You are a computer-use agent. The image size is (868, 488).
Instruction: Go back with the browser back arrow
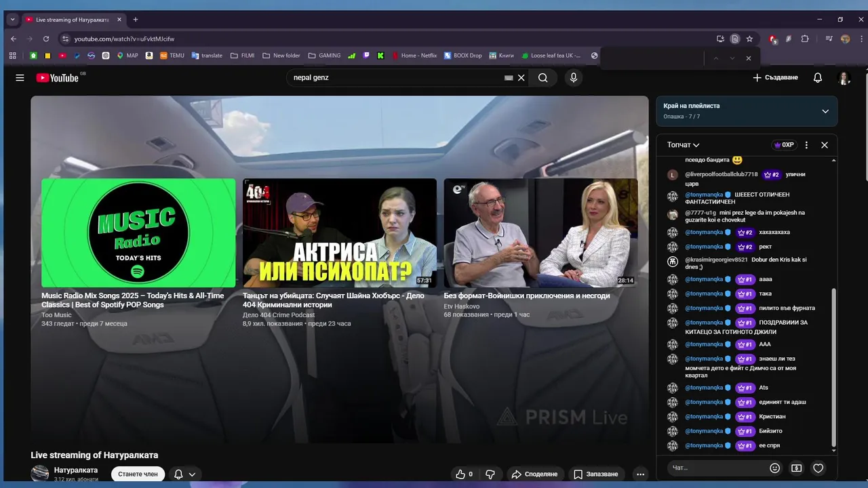coord(14,39)
